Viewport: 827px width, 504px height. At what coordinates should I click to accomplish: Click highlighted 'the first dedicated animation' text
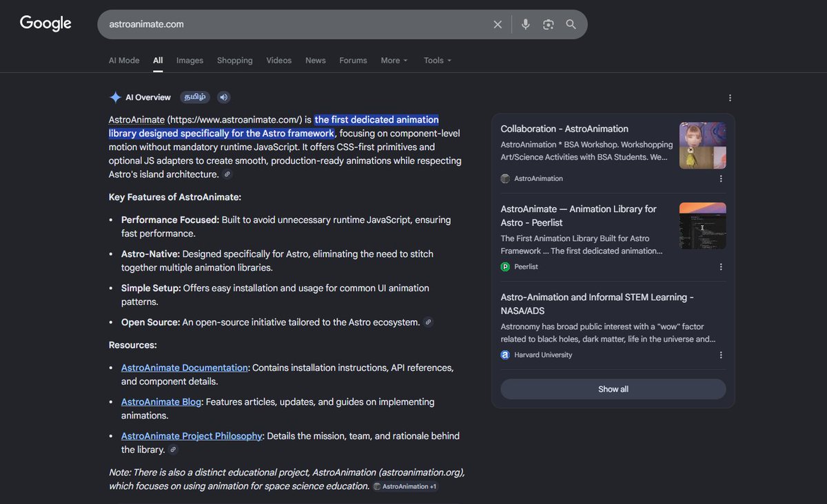point(377,120)
